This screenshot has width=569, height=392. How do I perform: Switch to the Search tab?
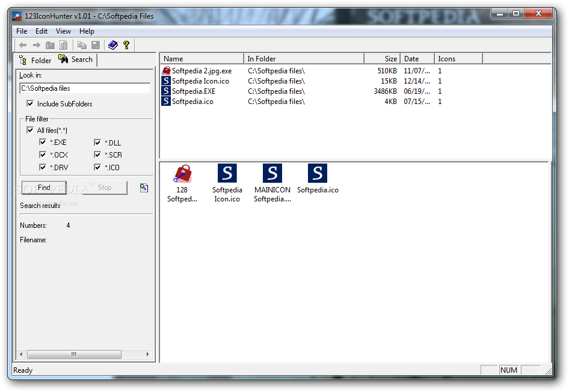75,60
